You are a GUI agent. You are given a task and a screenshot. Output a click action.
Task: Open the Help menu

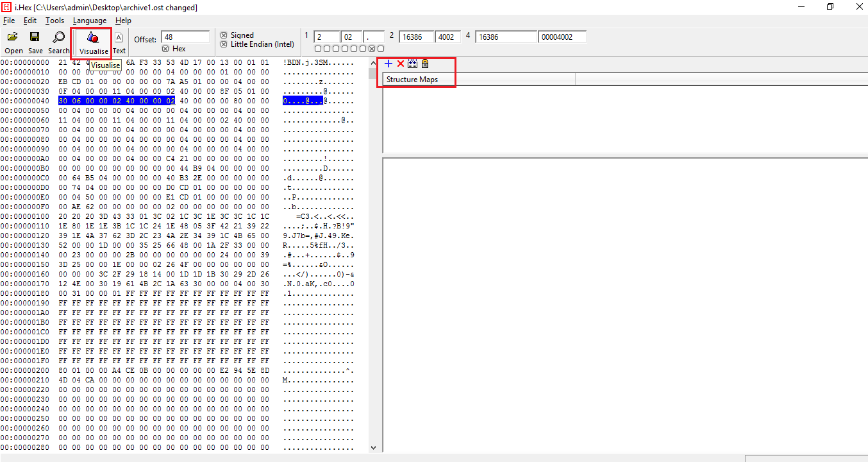tap(123, 21)
